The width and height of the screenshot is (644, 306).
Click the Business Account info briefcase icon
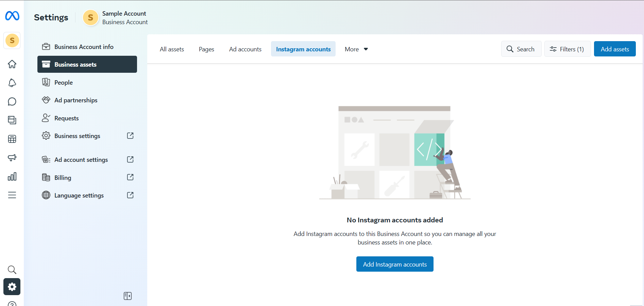tap(46, 47)
